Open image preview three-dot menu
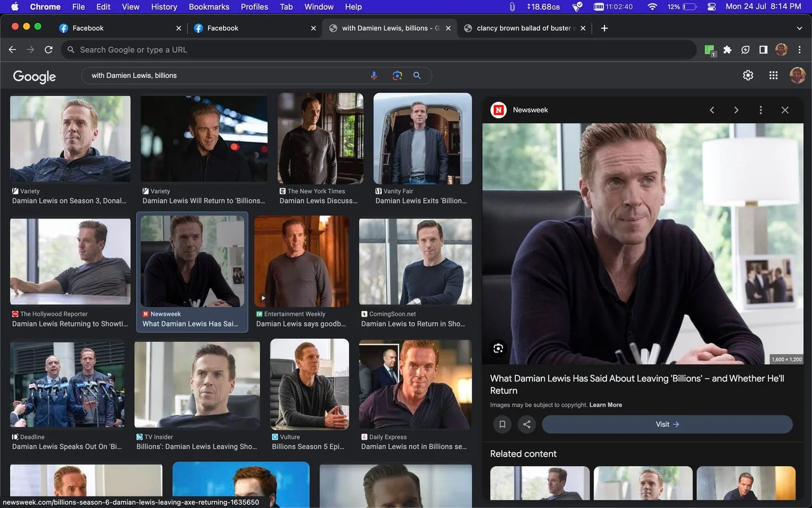Viewport: 812px width, 508px height. [x=761, y=110]
